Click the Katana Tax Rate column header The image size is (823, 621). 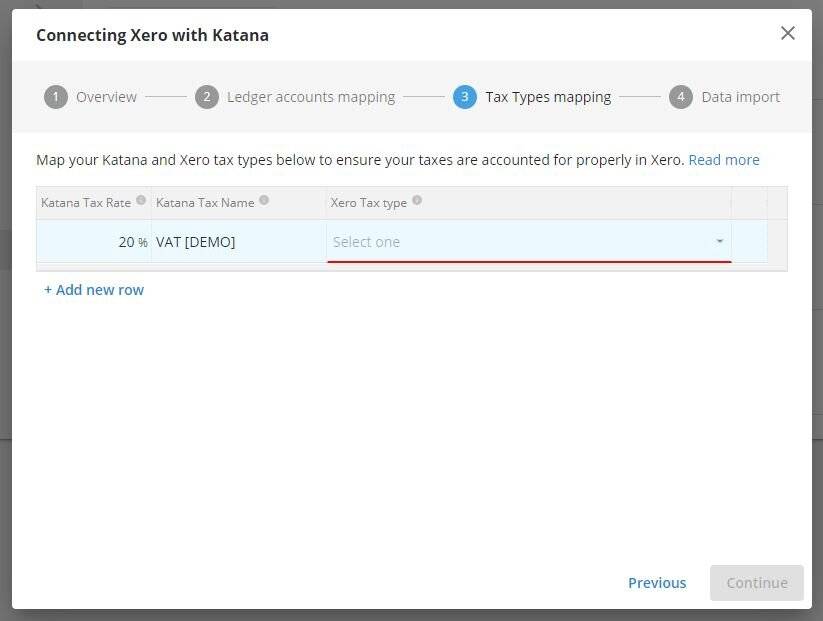tap(94, 203)
